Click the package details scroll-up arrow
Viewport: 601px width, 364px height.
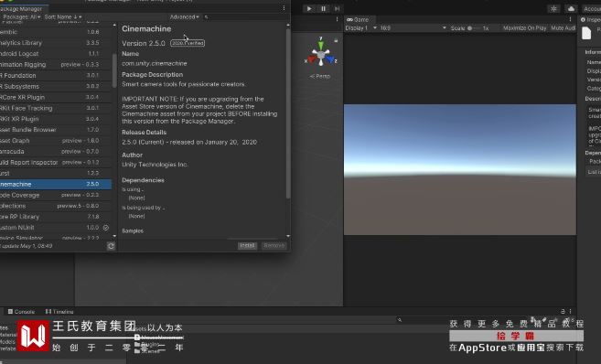click(288, 26)
